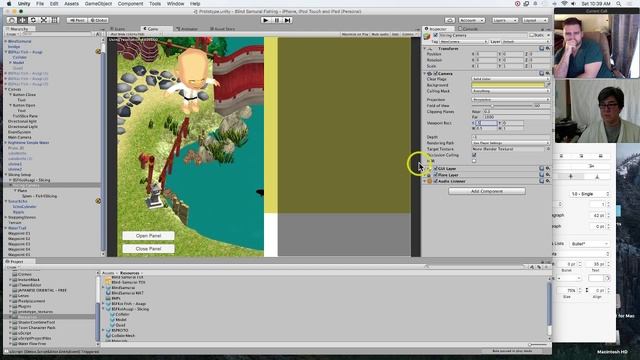Click the Depth input field
Viewport: 640px width, 360px height.
(511, 137)
